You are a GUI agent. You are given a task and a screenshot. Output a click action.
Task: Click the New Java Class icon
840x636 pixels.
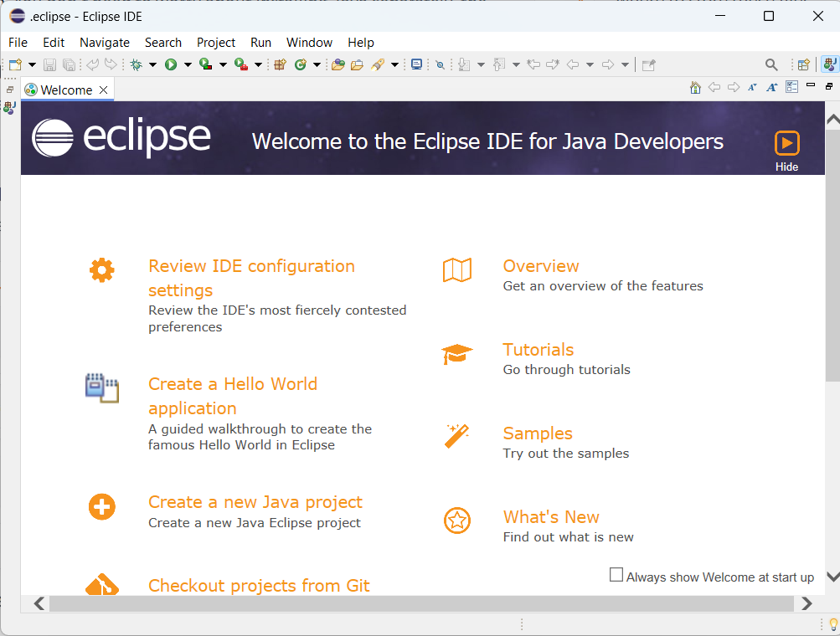pyautogui.click(x=301, y=64)
